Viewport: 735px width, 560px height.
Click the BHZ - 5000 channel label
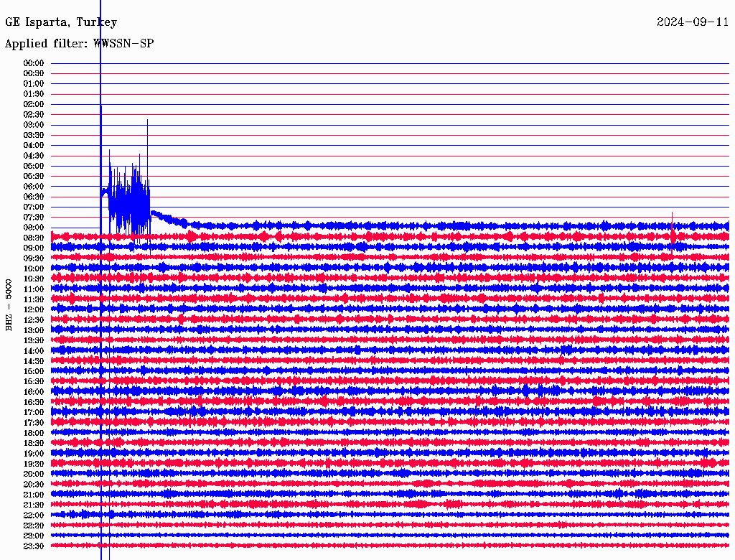pos(9,305)
